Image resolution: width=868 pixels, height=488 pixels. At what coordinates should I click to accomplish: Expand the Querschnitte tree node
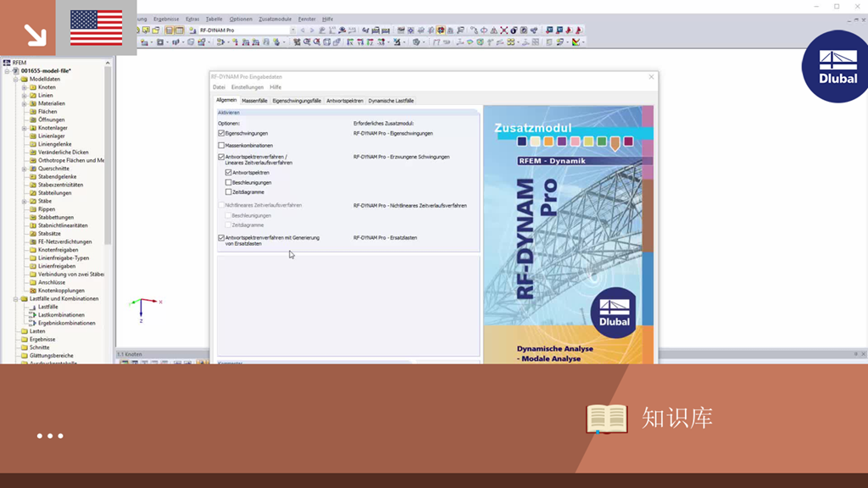[x=25, y=169]
